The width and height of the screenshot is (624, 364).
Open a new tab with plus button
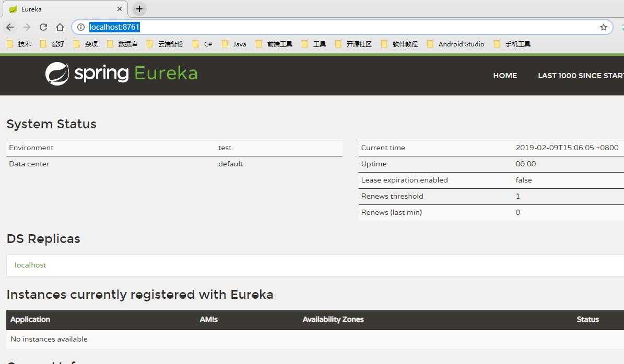tap(139, 9)
